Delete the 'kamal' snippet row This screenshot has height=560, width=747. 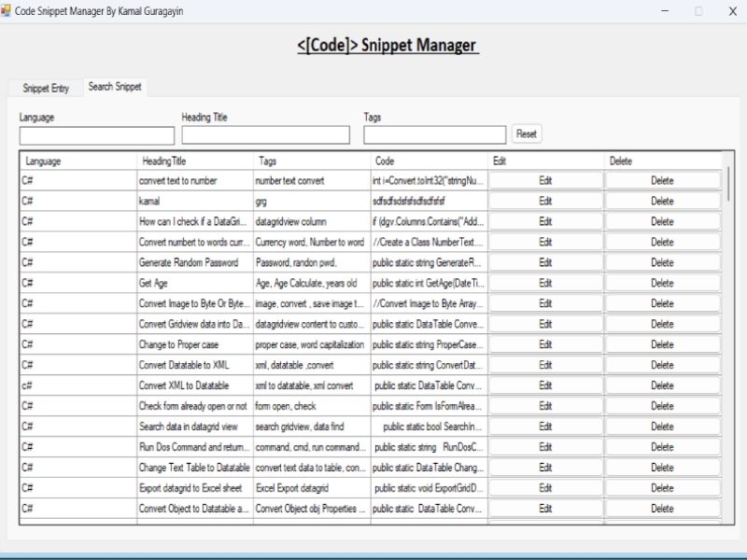[x=662, y=201]
